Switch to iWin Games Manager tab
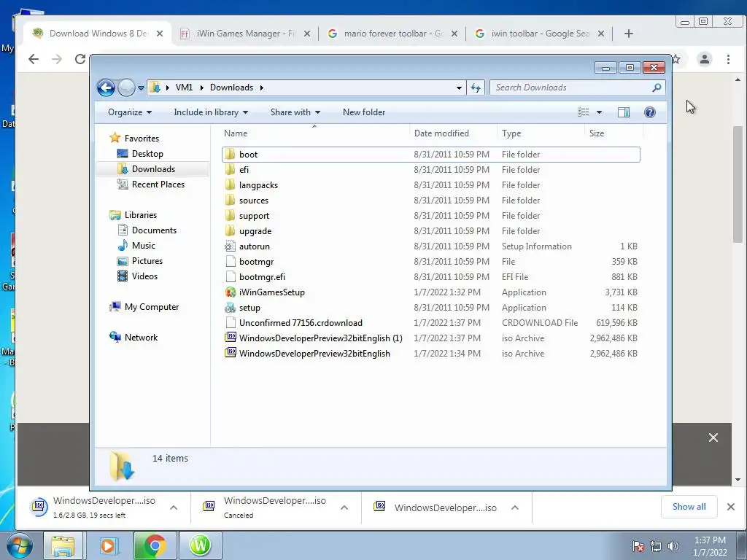Screen dimensions: 747x560 click(245, 34)
